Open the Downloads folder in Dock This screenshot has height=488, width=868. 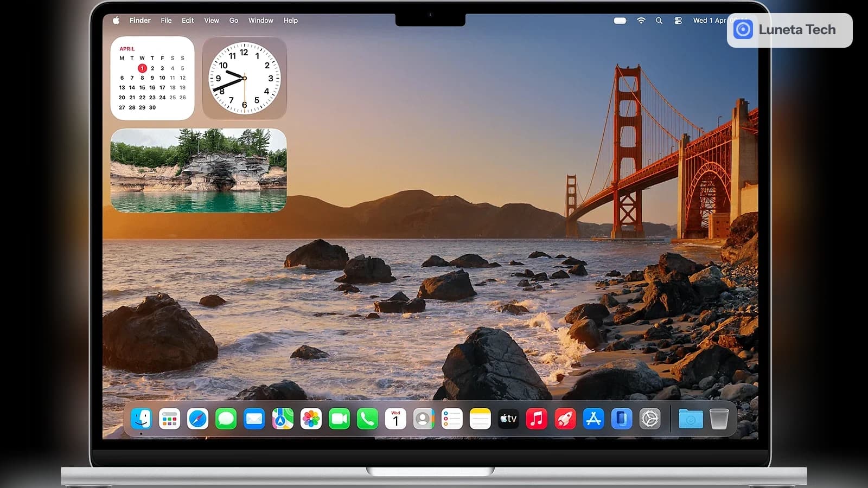pyautogui.click(x=691, y=419)
